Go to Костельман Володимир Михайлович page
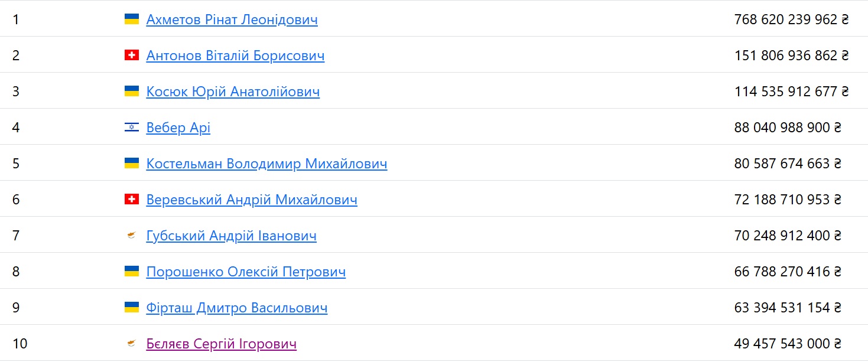Screen dimensions: 868x362 tap(266, 164)
